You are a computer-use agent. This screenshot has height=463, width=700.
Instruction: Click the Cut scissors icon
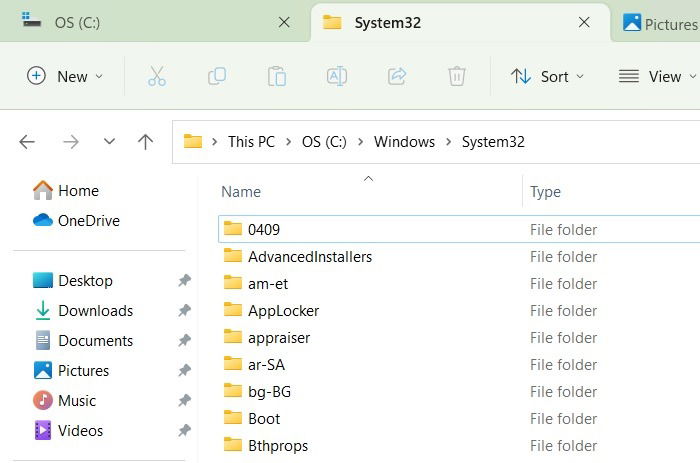[157, 76]
